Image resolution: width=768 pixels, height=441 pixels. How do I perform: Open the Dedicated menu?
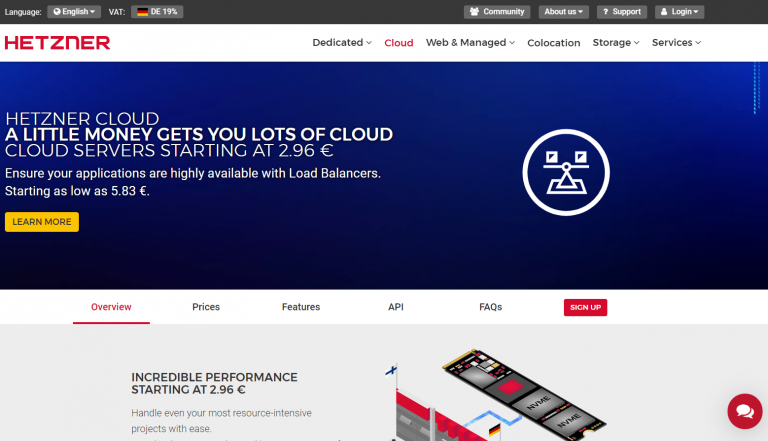(x=341, y=43)
